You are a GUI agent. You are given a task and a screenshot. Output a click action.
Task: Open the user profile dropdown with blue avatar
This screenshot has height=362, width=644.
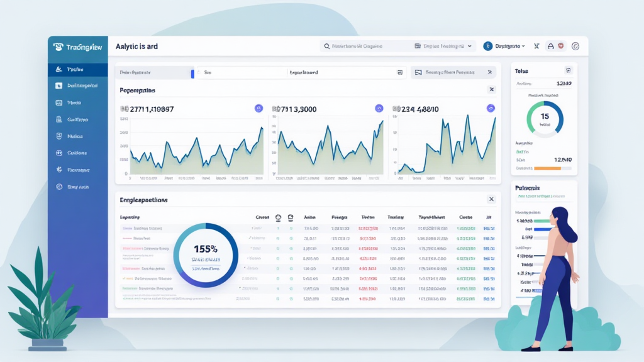click(504, 46)
